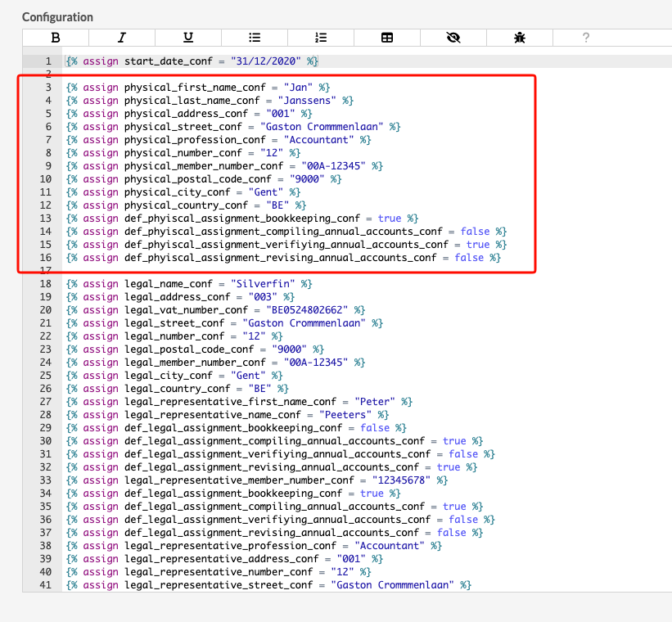Click "Janssens" last name value
This screenshot has width=672, height=622.
tap(307, 101)
